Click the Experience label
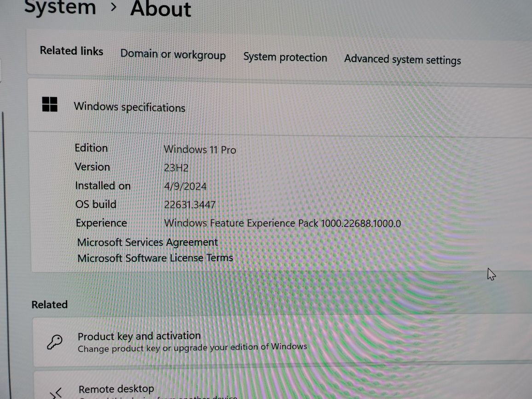The width and height of the screenshot is (532, 399). click(101, 223)
